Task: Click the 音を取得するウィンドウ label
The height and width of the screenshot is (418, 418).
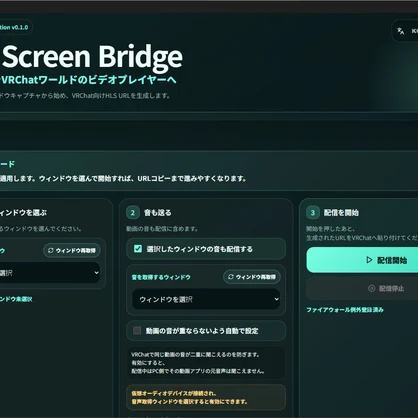Action: (161, 277)
